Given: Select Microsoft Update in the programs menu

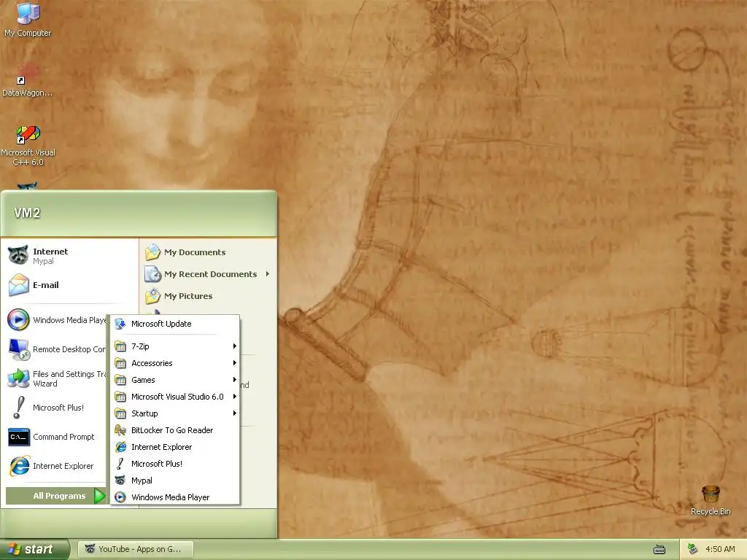Looking at the screenshot, I should click(175, 324).
